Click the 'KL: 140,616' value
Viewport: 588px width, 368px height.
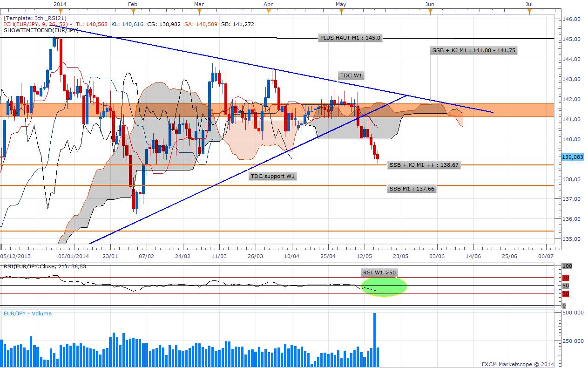[128, 24]
